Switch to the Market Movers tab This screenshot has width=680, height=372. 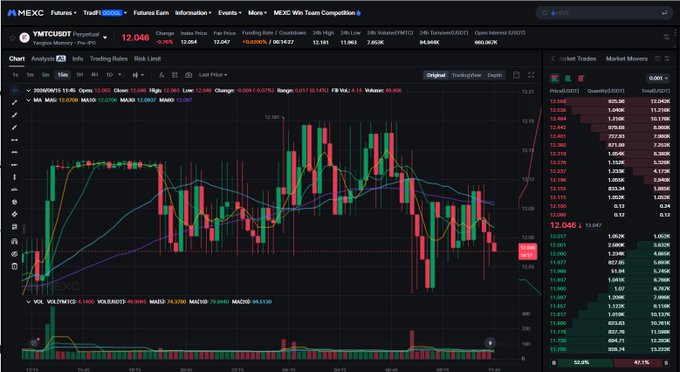[x=626, y=59]
